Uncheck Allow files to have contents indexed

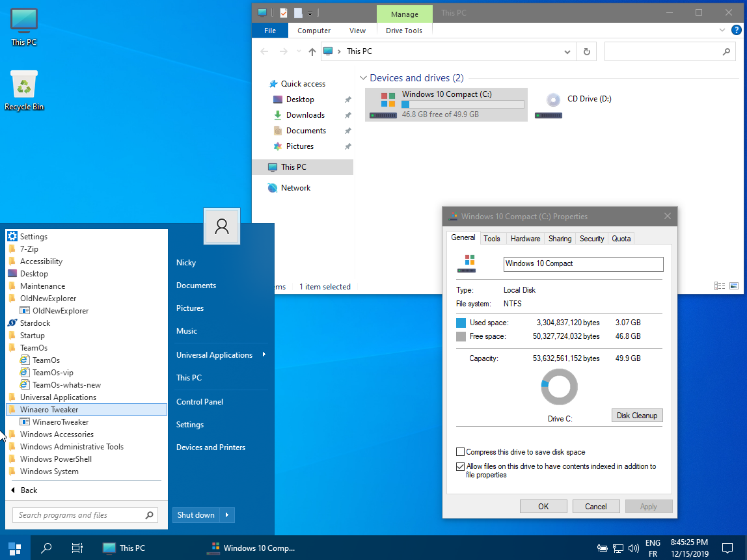[460, 467]
